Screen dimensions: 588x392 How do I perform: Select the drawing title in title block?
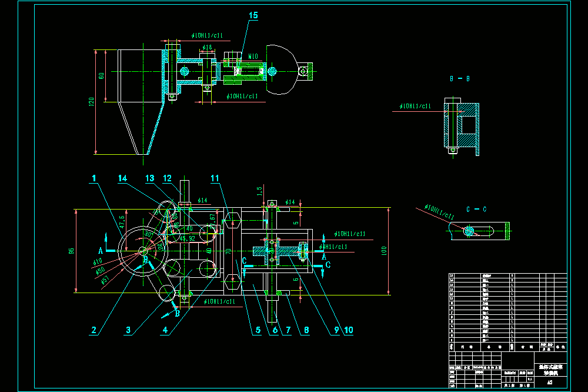tap(550, 370)
